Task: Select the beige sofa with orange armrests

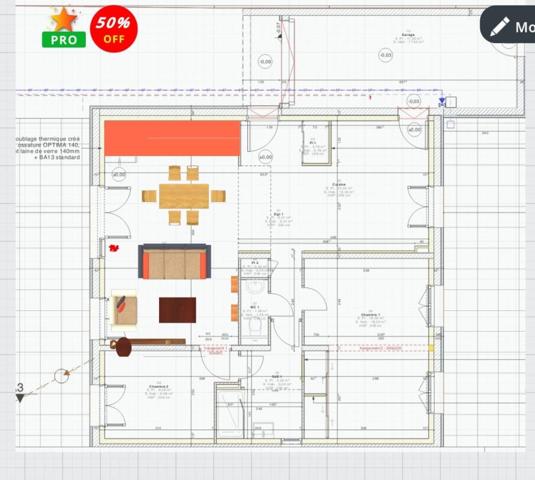Action: pyautogui.click(x=174, y=261)
